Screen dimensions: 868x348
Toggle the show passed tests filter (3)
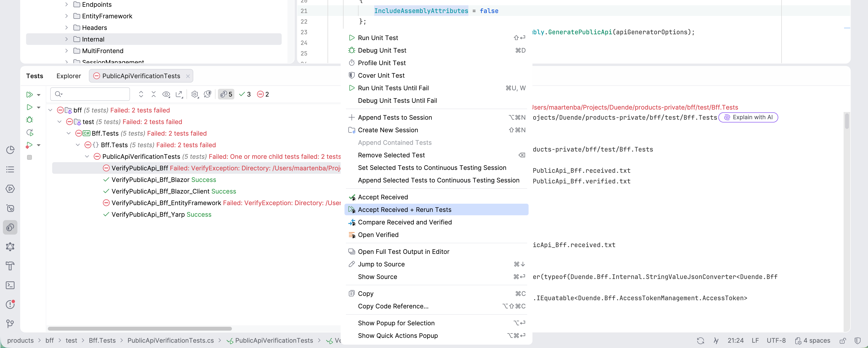click(245, 94)
